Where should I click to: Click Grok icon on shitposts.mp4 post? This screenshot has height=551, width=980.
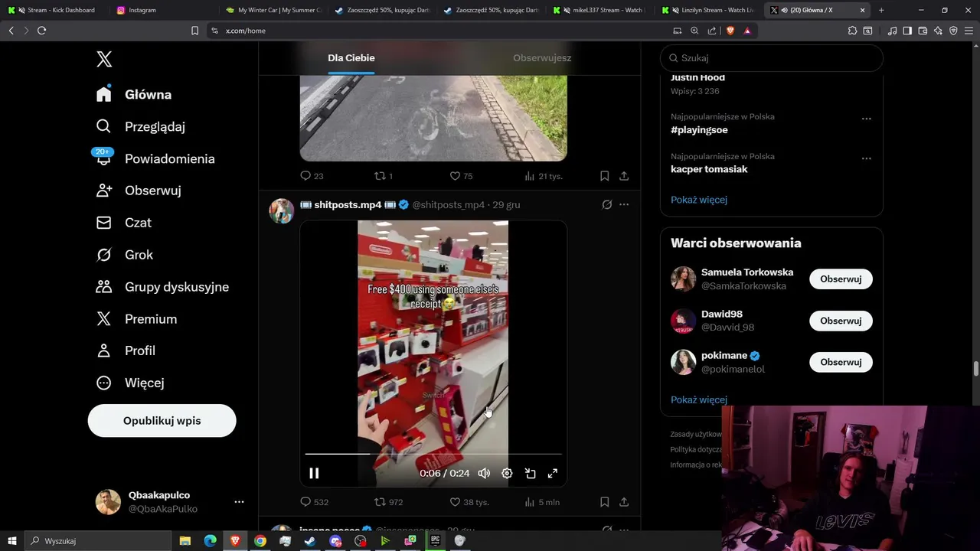[606, 205]
